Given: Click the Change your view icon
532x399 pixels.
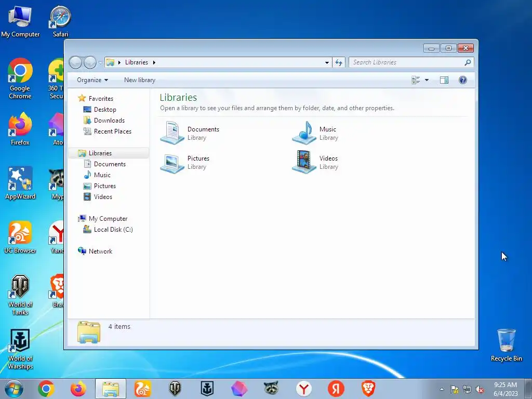Looking at the screenshot, I should tap(416, 80).
